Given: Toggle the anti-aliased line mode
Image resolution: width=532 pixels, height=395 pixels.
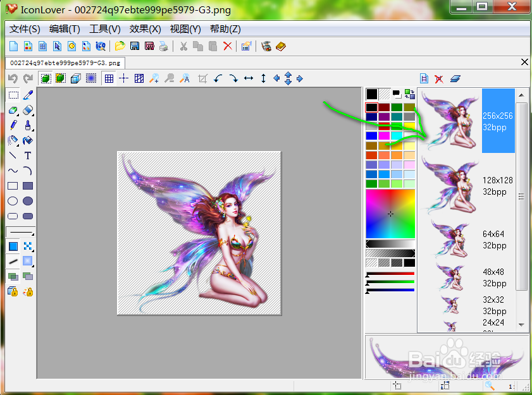Looking at the screenshot, I should [x=13, y=262].
